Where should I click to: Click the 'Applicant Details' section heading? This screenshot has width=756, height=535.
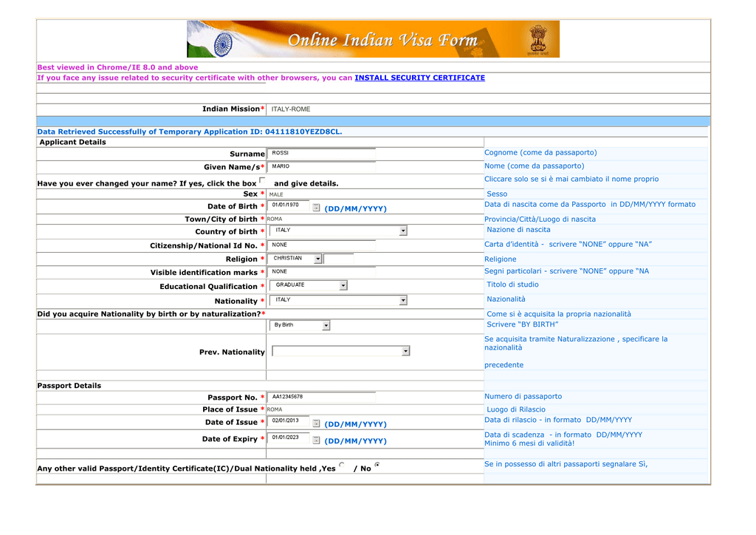[73, 143]
